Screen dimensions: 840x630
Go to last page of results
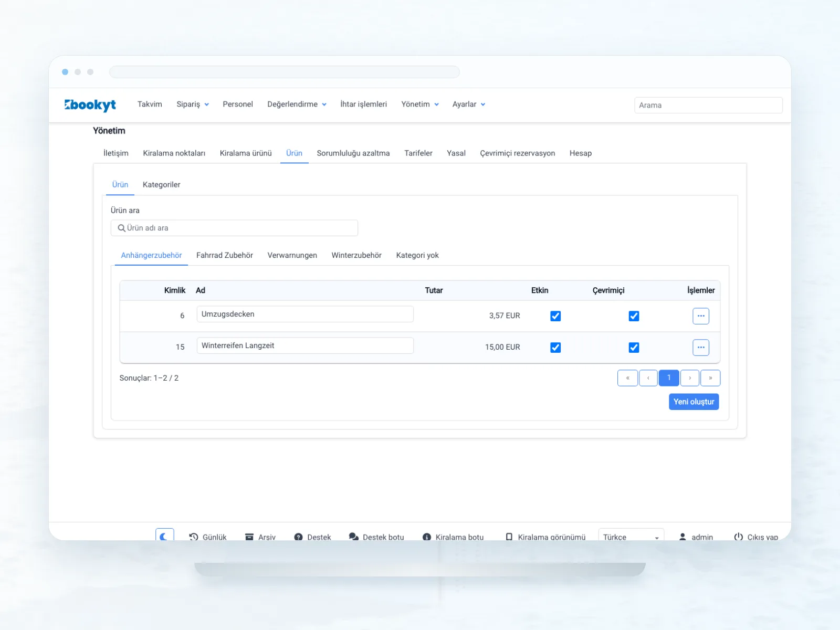[710, 378]
